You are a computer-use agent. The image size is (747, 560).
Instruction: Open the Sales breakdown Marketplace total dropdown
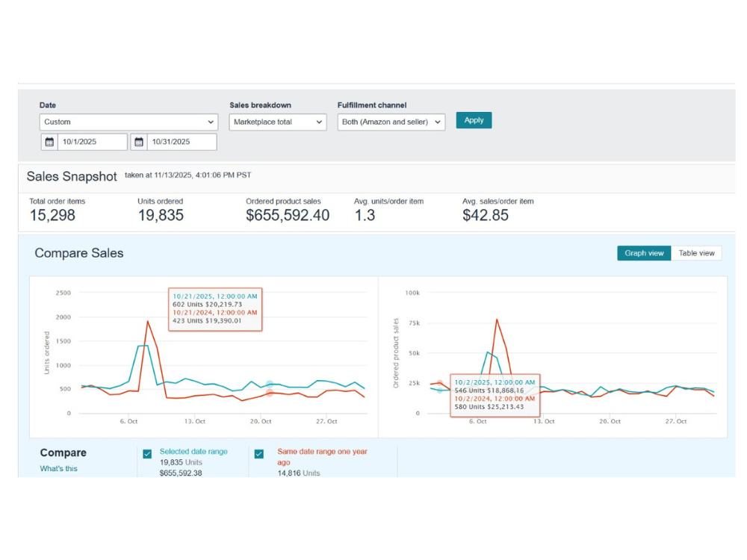pos(278,122)
